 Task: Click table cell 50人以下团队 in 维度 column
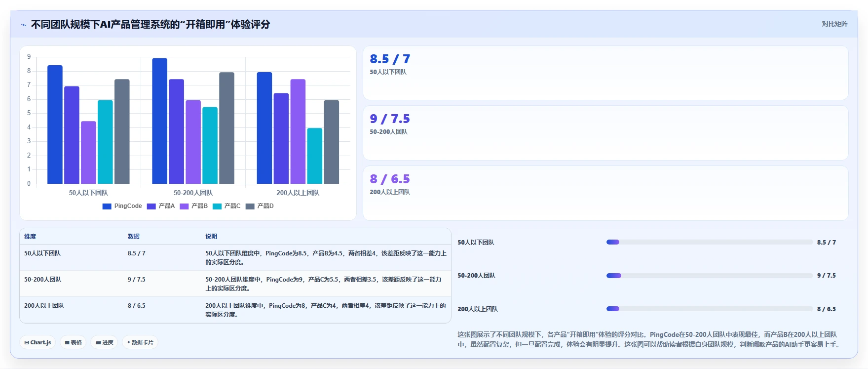[42, 253]
